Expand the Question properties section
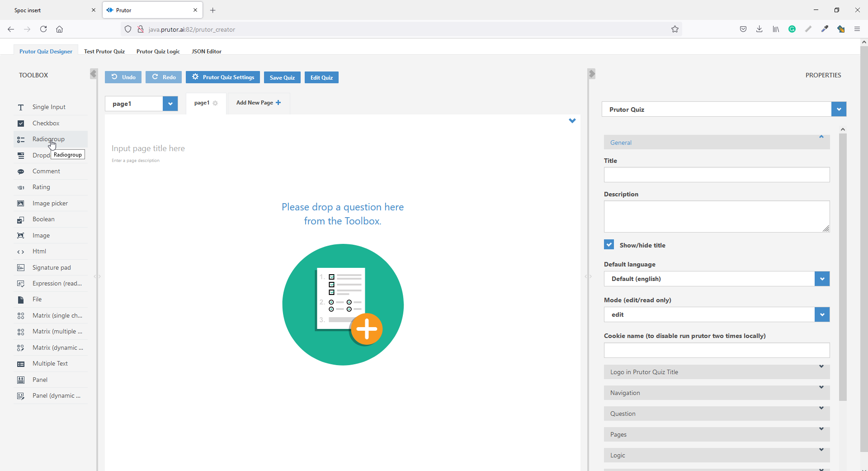The image size is (868, 471). click(717, 414)
